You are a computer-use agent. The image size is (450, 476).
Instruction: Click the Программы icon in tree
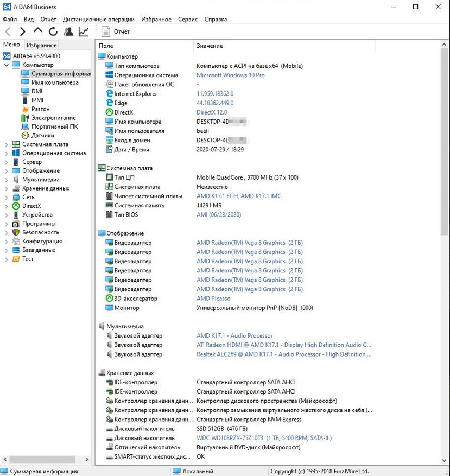(16, 224)
